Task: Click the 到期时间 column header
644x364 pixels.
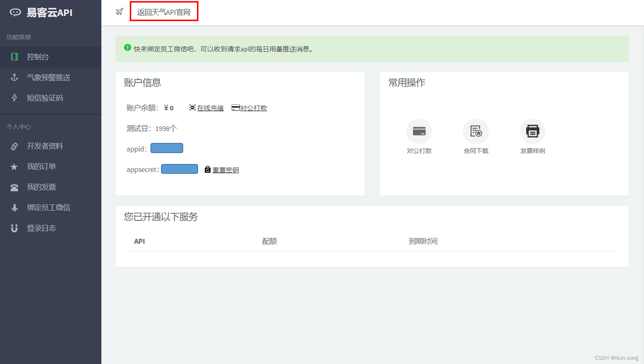Action: click(423, 241)
